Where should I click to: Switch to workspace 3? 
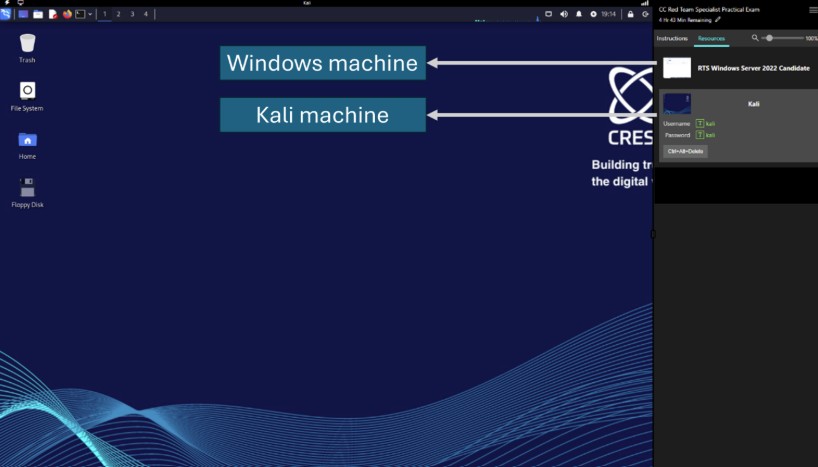pos(132,14)
